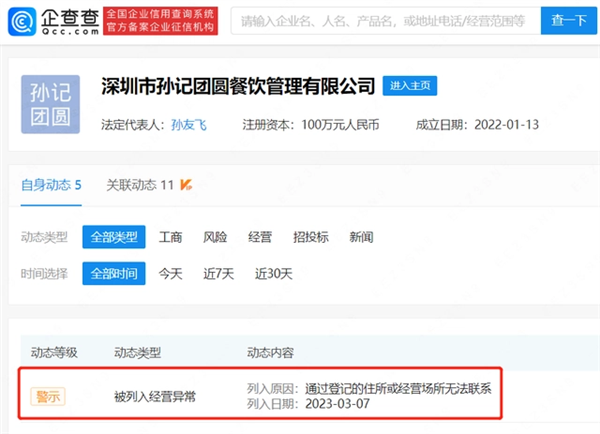This screenshot has width=600, height=434.
Task: Click the 动态等级 column header
Action: point(54,352)
